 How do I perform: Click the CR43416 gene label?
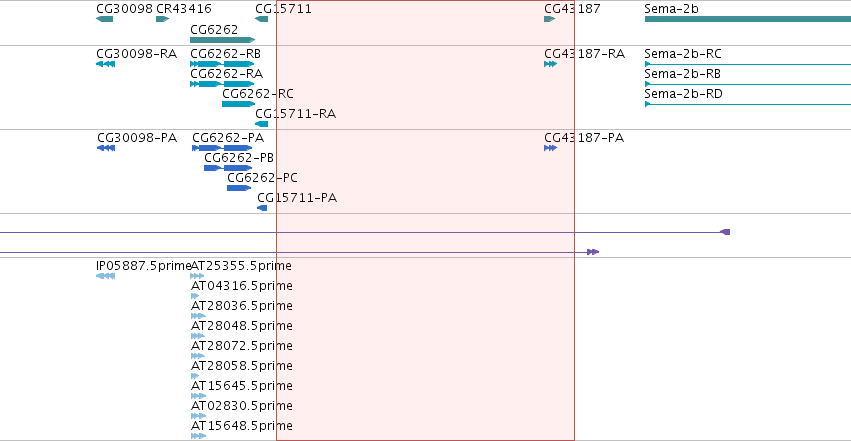coord(184,9)
